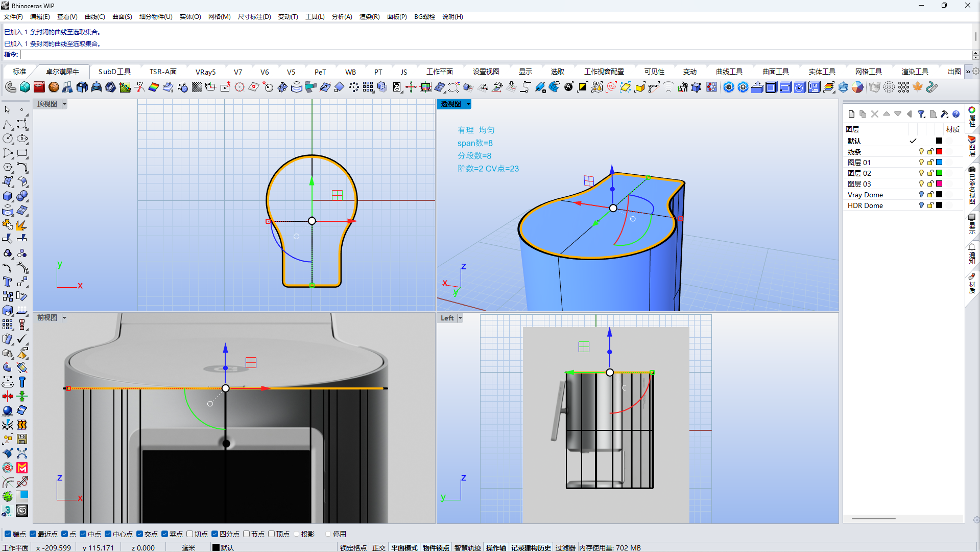Toggle 智慧轨迹 in status bar
The width and height of the screenshot is (980, 552).
pyautogui.click(x=468, y=547)
